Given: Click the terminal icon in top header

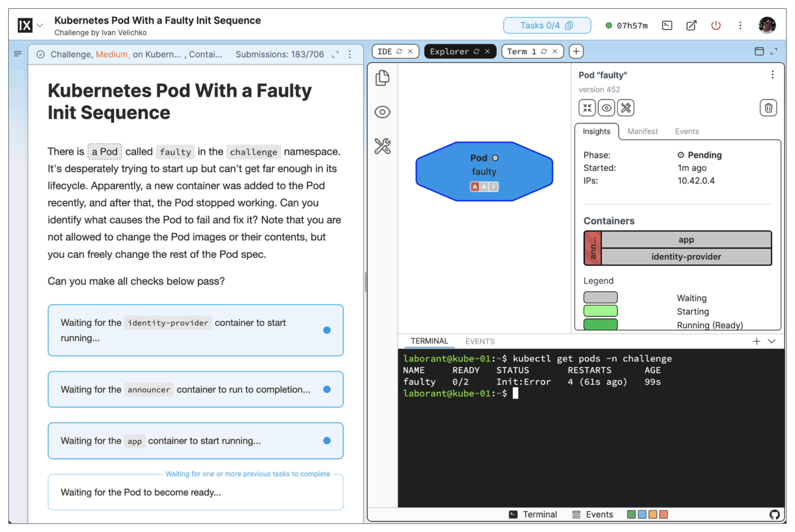Looking at the screenshot, I should [667, 26].
